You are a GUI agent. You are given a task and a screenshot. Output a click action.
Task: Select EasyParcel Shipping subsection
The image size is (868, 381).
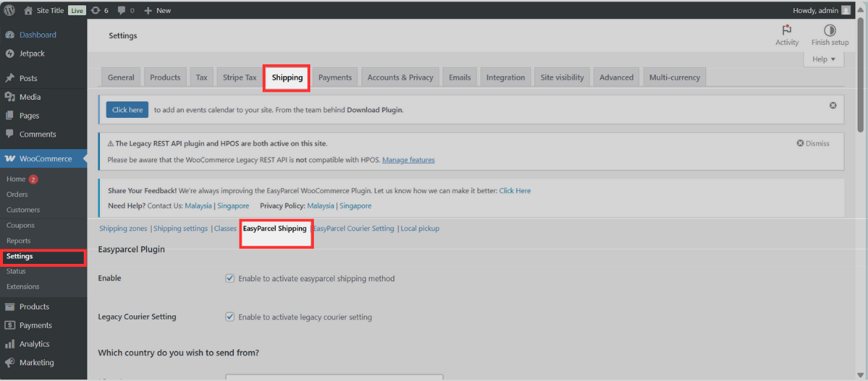point(275,228)
